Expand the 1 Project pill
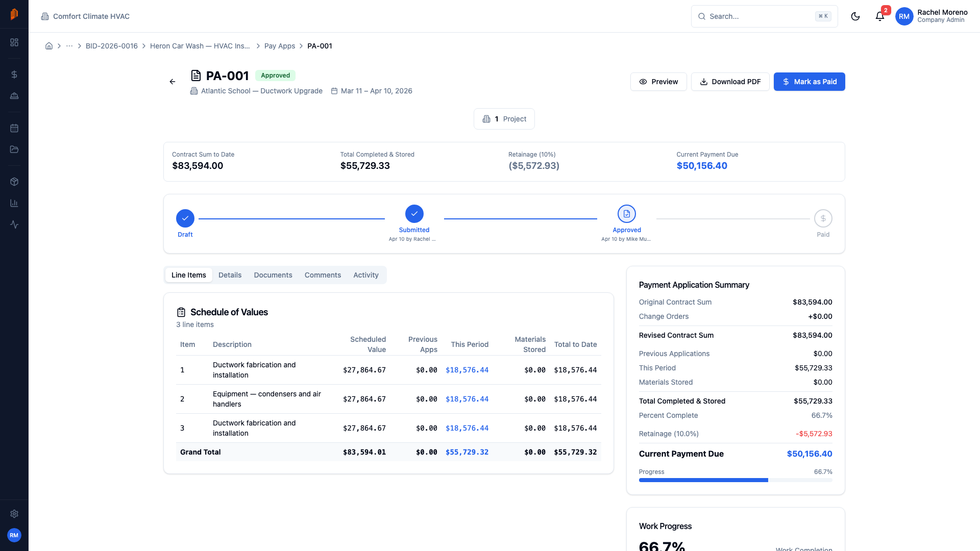The width and height of the screenshot is (980, 551). (504, 119)
